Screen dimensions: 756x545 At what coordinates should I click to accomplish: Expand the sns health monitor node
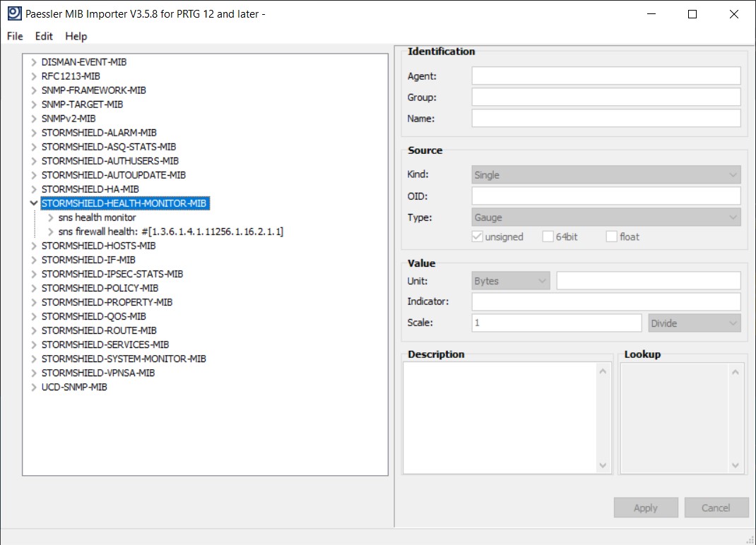pyautogui.click(x=50, y=217)
